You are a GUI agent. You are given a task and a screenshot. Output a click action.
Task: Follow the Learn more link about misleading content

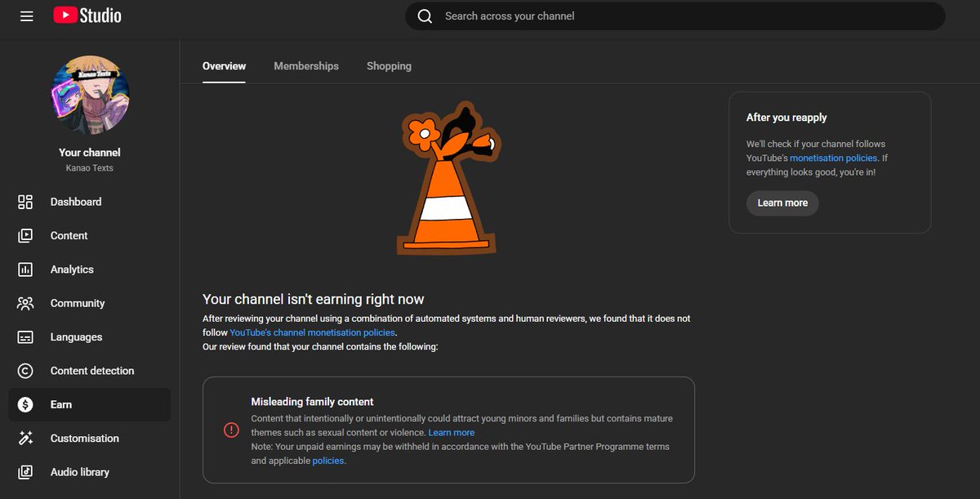click(x=451, y=433)
